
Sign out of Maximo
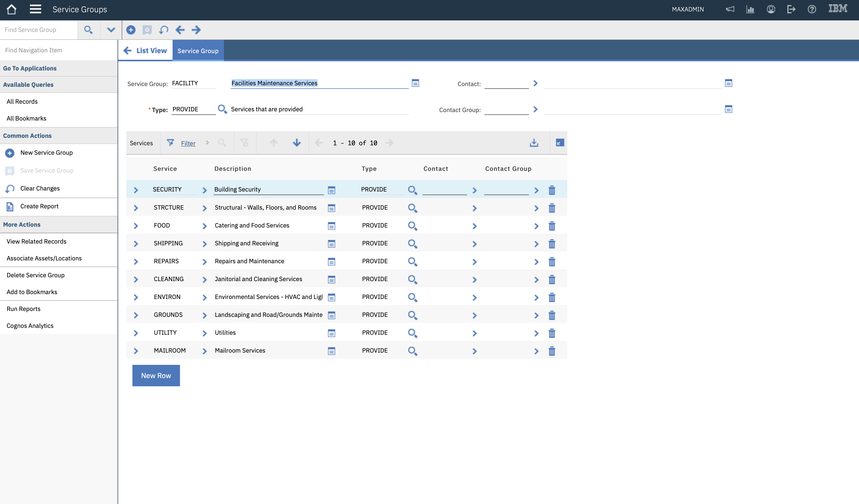coord(792,9)
